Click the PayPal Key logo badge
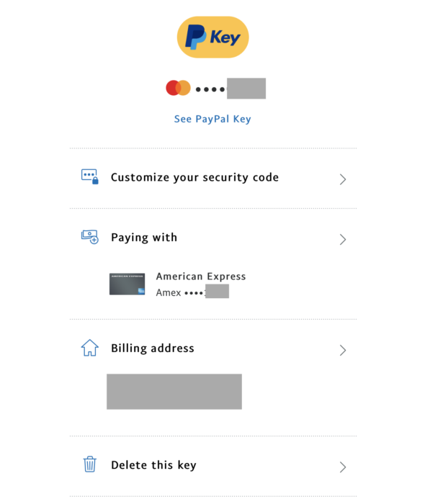 pyautogui.click(x=212, y=37)
